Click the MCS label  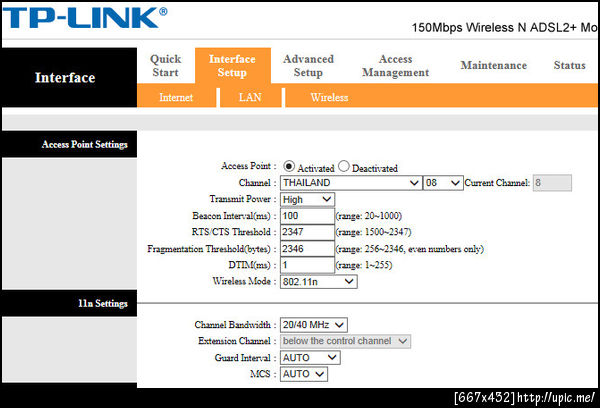pos(263,374)
